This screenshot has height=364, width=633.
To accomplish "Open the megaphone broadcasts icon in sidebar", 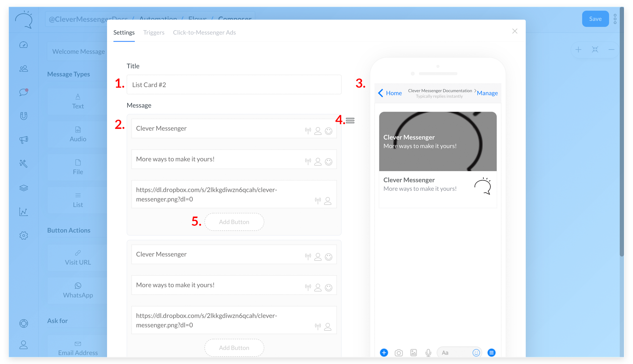I will click(x=23, y=140).
